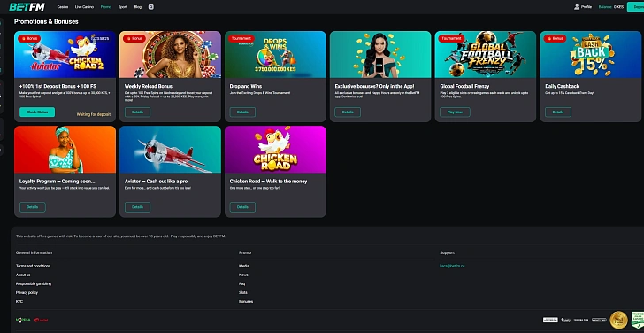The image size is (644, 333).
Task: Click the Global Football Frenzy banner image
Action: (486, 54)
